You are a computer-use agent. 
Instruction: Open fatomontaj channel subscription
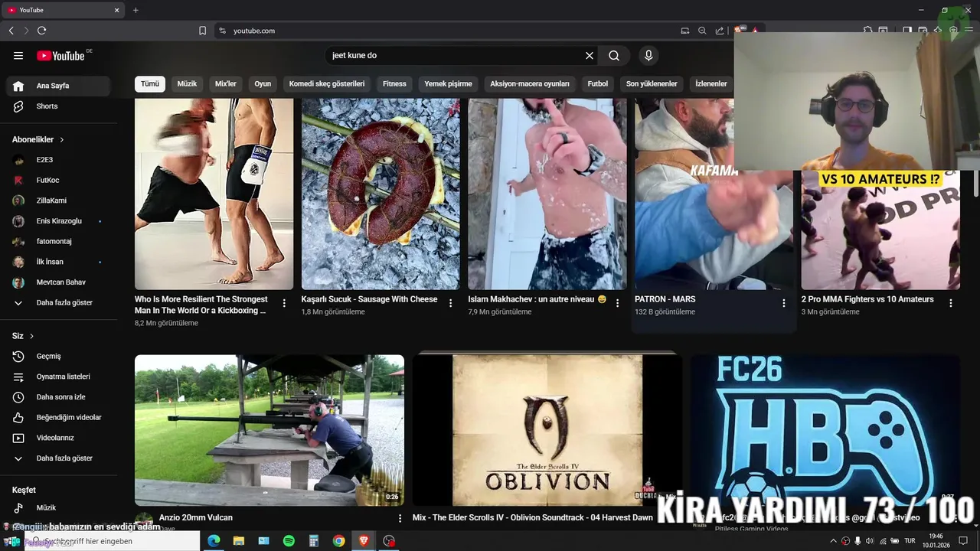tap(55, 241)
